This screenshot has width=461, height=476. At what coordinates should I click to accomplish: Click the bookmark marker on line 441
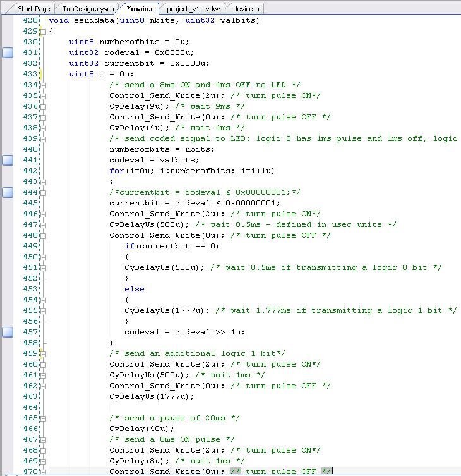point(8,161)
